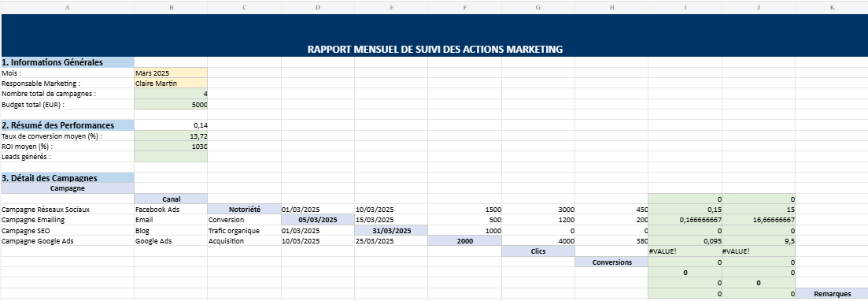Click the '3000' cell
The image size is (868, 301).
coord(538,210)
